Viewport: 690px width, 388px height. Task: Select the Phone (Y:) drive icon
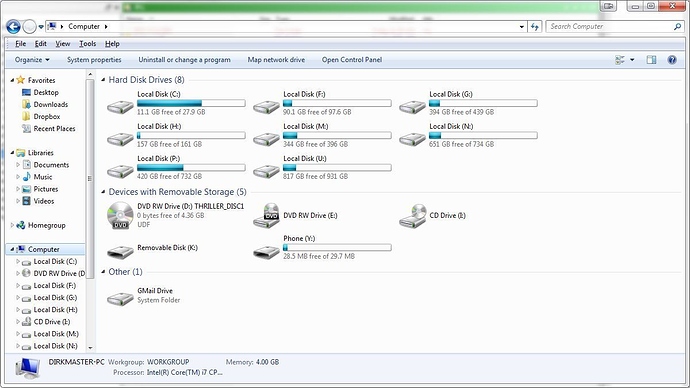coord(266,252)
